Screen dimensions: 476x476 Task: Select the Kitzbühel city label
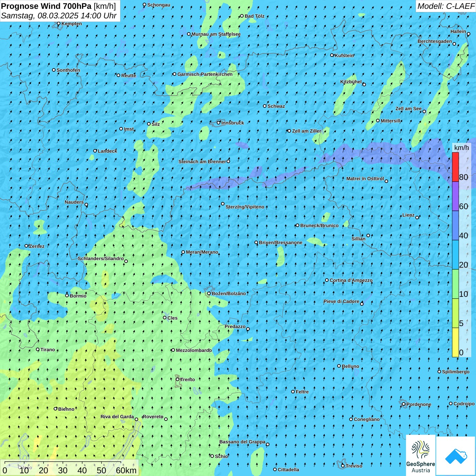[351, 82]
